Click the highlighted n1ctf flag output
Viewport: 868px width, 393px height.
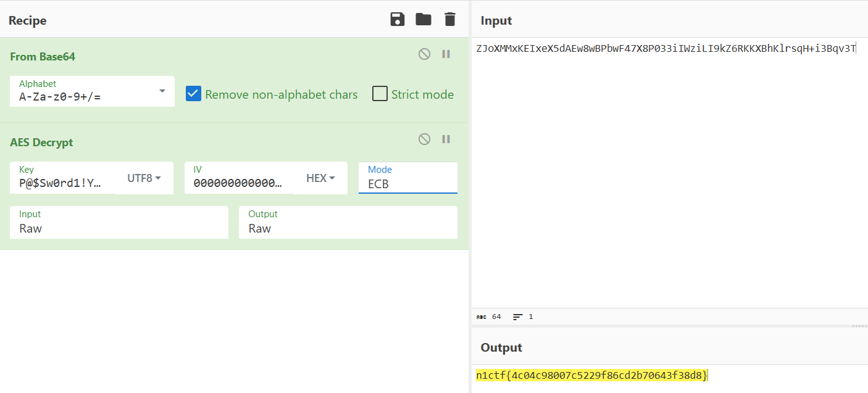[591, 375]
